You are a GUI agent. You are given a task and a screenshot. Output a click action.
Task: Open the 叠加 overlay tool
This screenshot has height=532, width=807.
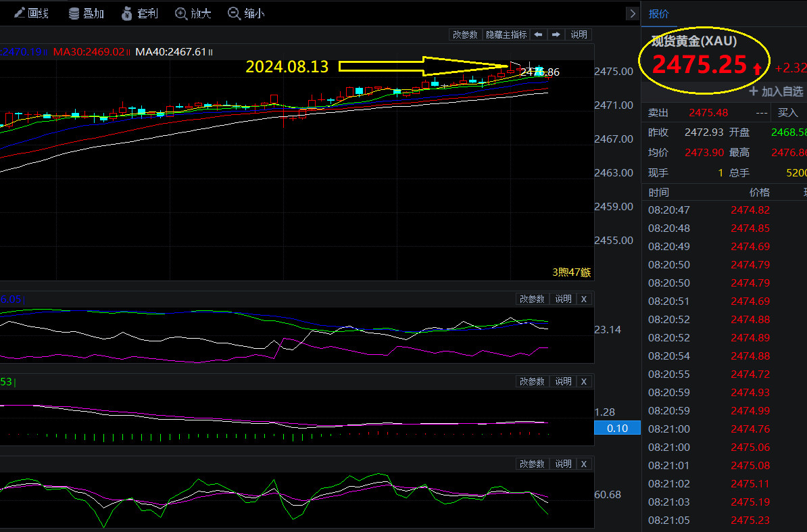86,13
